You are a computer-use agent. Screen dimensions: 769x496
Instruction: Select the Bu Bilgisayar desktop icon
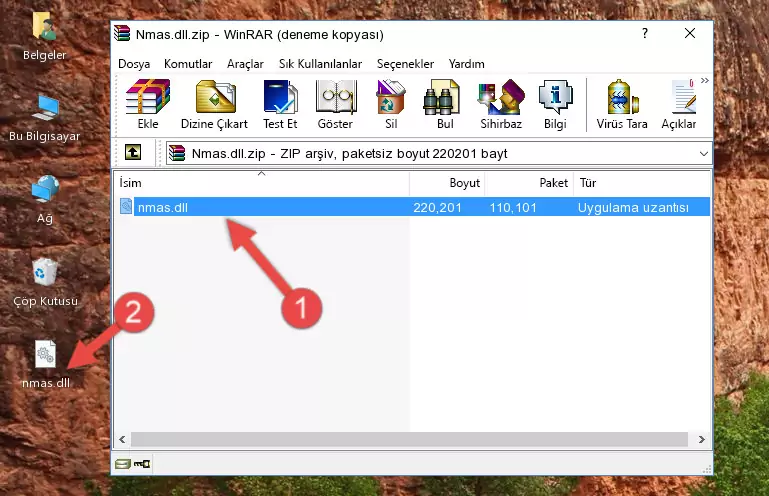[x=44, y=118]
